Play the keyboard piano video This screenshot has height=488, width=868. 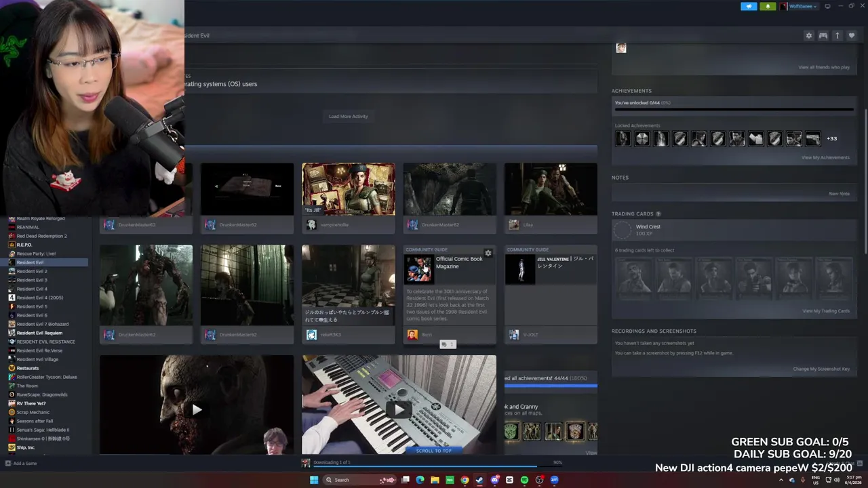coord(399,409)
